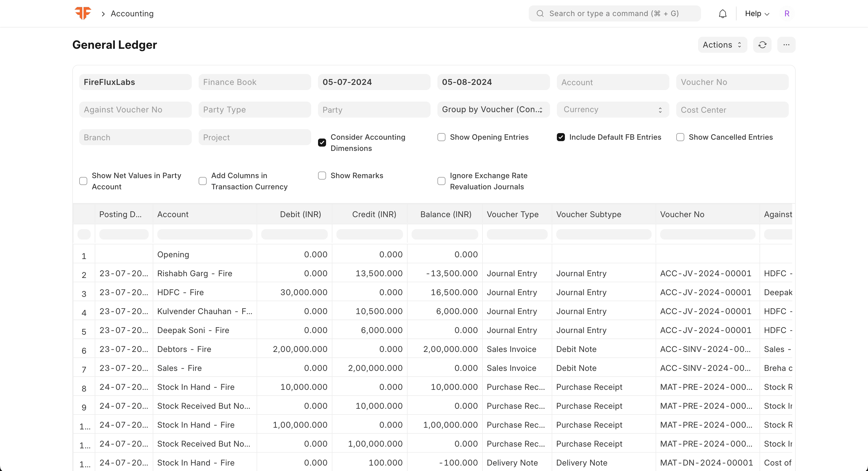The height and width of the screenshot is (471, 868).
Task: Click the Account filter field
Action: tap(613, 82)
